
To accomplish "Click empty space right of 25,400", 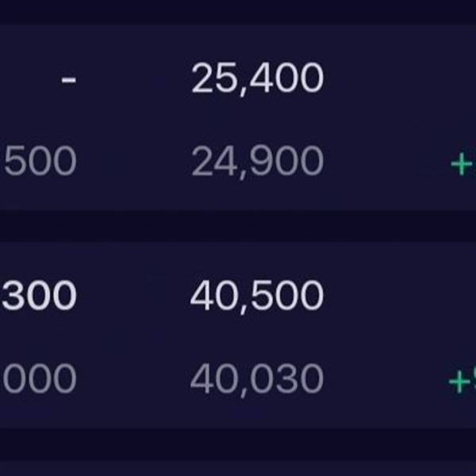I will pyautogui.click(x=394, y=79).
